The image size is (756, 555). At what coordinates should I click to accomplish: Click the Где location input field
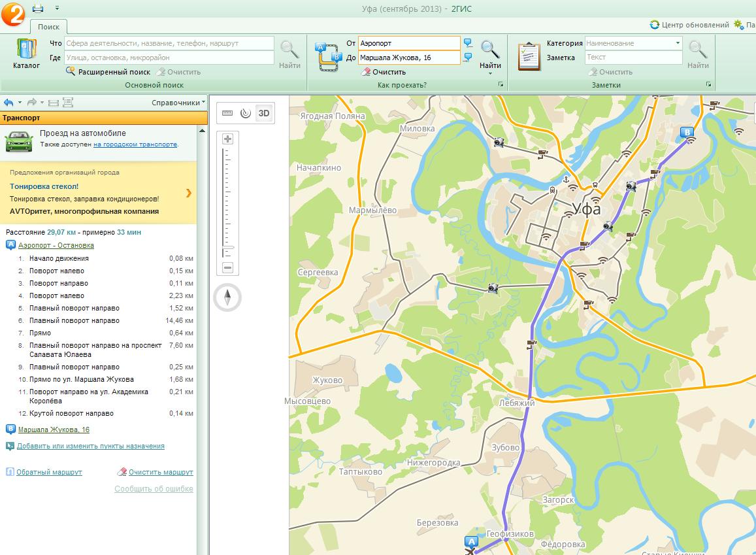pos(169,58)
